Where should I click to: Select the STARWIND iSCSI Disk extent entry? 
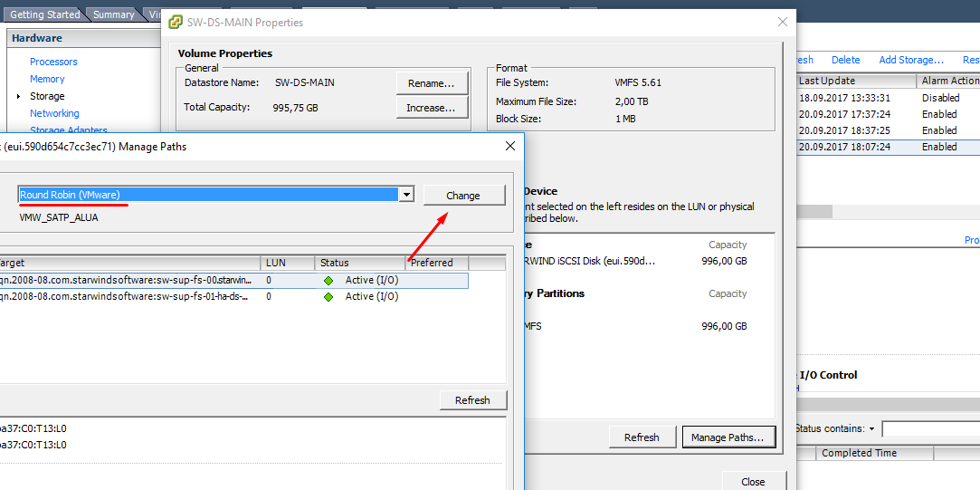click(x=638, y=262)
